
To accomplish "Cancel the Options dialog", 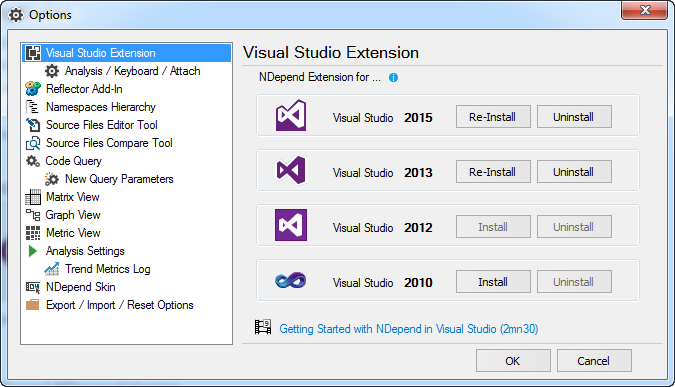I will 594,361.
